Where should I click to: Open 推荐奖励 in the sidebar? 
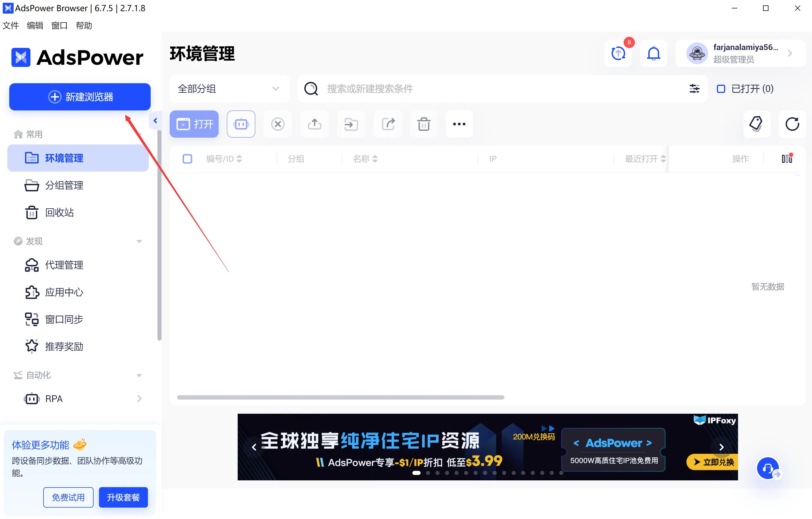(x=78, y=346)
